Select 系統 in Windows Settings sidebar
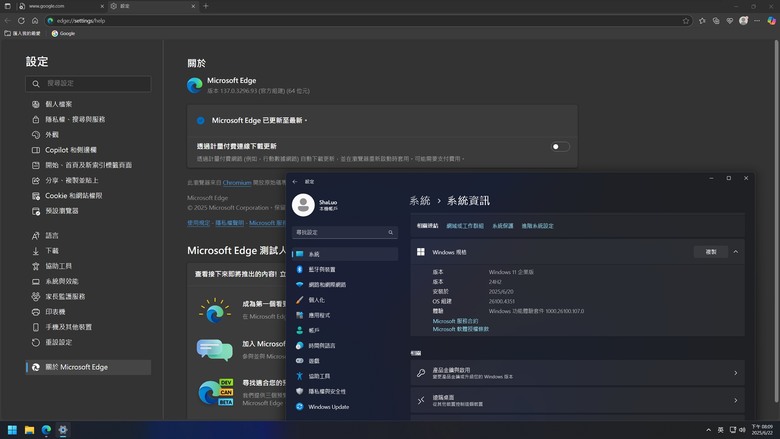Image resolution: width=780 pixels, height=439 pixels. click(x=345, y=254)
